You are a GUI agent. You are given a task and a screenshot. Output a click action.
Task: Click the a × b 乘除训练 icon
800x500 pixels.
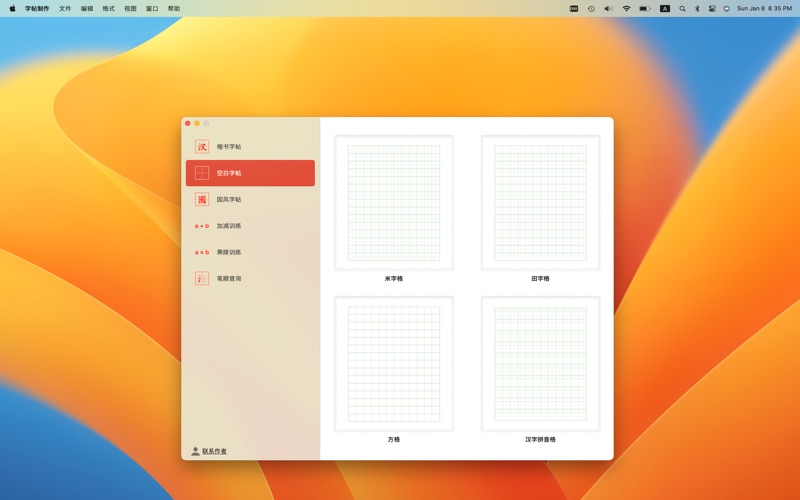click(x=202, y=252)
